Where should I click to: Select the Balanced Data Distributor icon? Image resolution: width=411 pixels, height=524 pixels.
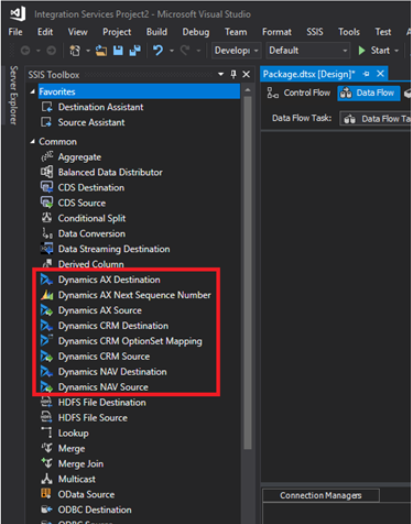[x=47, y=172]
